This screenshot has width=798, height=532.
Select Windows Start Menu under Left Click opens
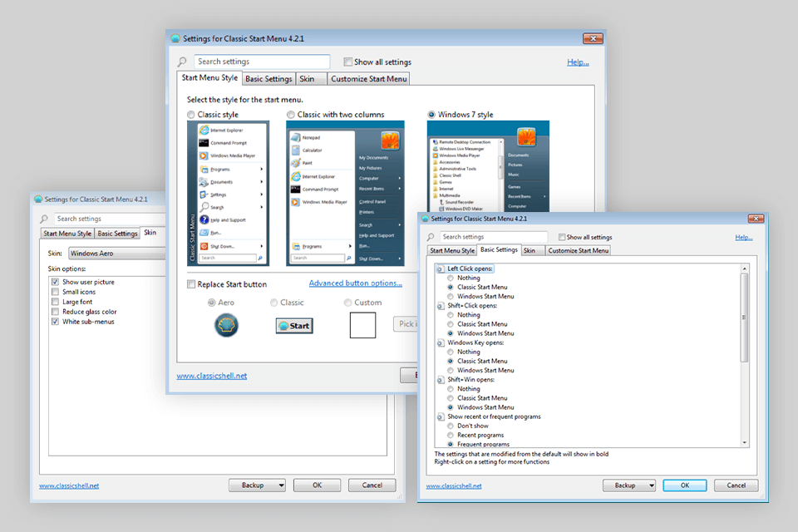coord(451,297)
